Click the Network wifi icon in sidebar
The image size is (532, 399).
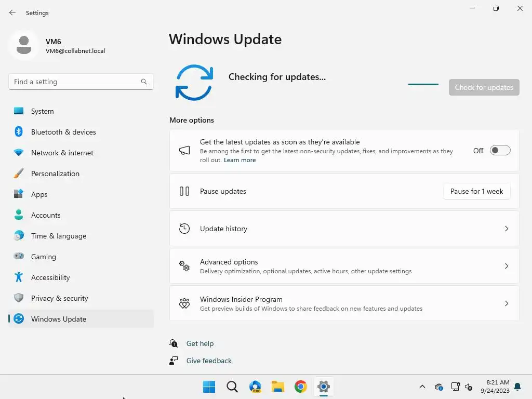19,152
